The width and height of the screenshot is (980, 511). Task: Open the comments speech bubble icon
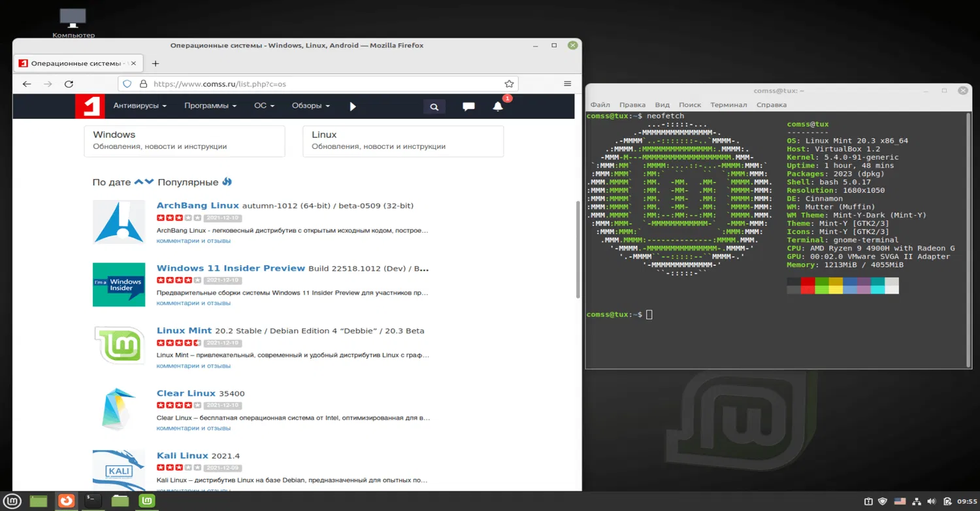[468, 107]
